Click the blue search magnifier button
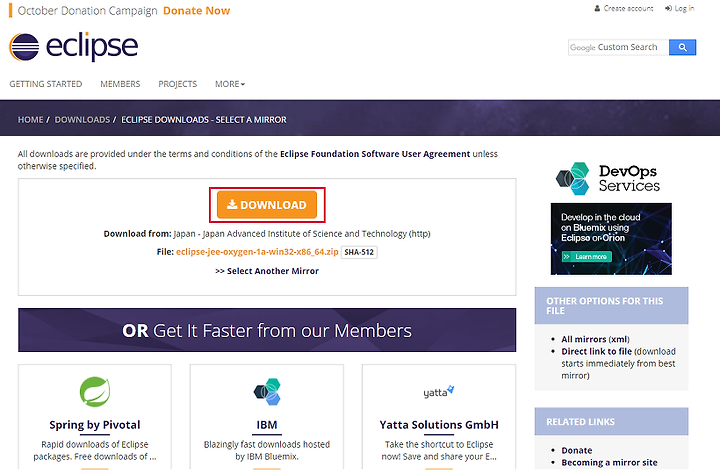The height and width of the screenshot is (474, 720). tap(682, 47)
